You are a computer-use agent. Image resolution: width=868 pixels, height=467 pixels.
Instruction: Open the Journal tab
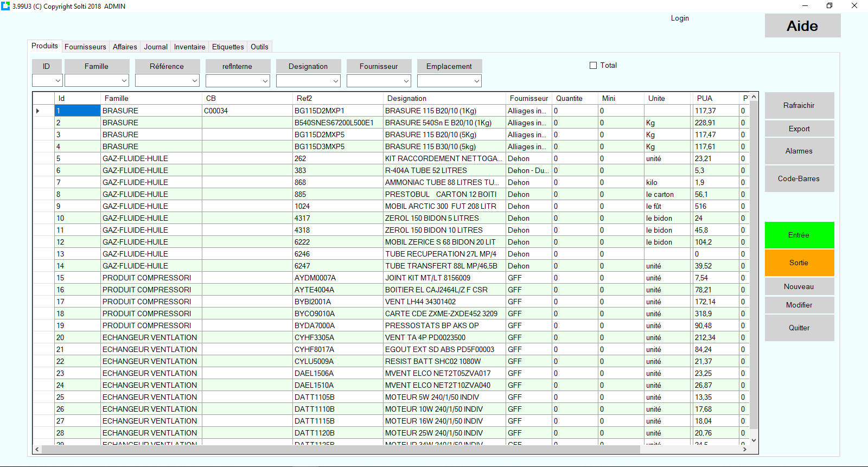(x=156, y=47)
